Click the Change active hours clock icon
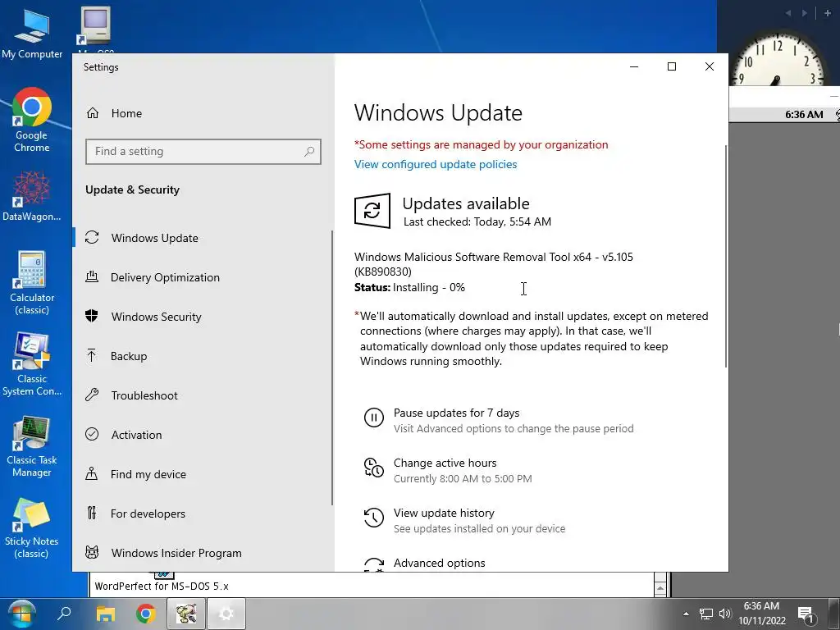The width and height of the screenshot is (840, 630). coord(374,467)
